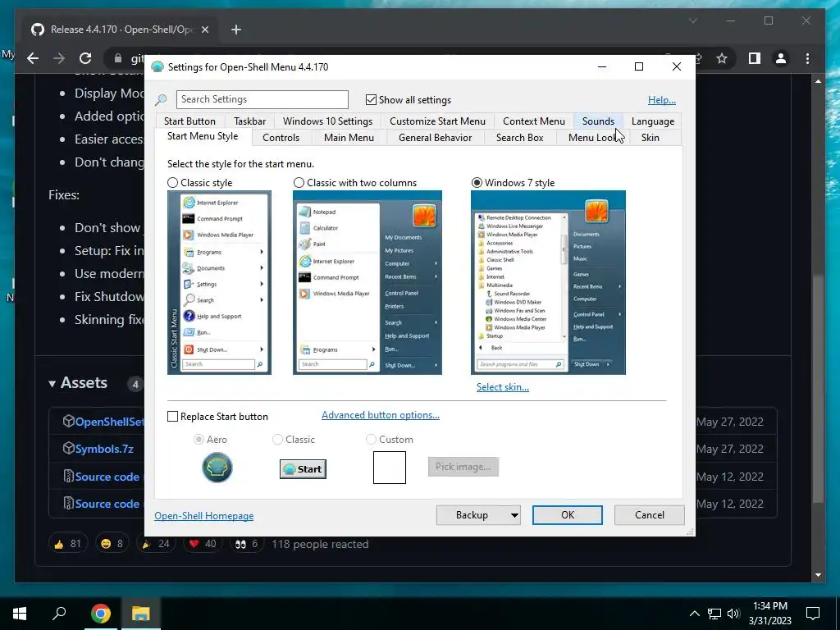Image resolution: width=840 pixels, height=630 pixels.
Task: Toggle Chrome side panel icon
Action: [x=755, y=58]
